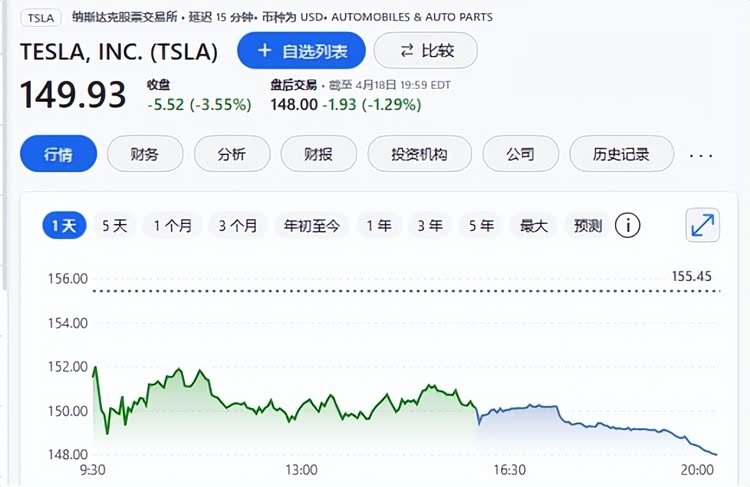Select the 3个月 chart range
Image resolution: width=750 pixels, height=487 pixels.
tap(238, 225)
